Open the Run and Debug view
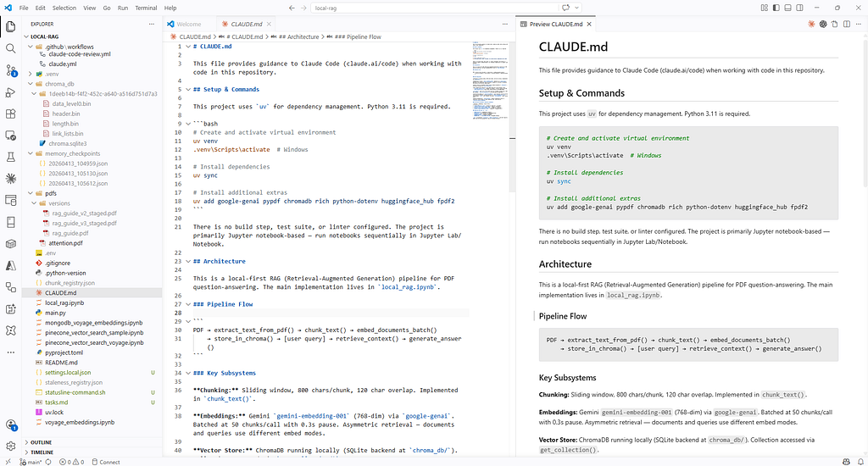The image size is (868, 466). pos(10,92)
